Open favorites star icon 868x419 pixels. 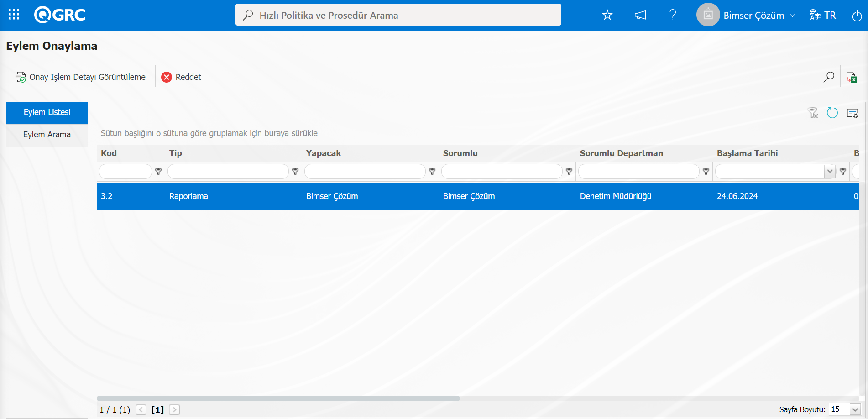(607, 15)
